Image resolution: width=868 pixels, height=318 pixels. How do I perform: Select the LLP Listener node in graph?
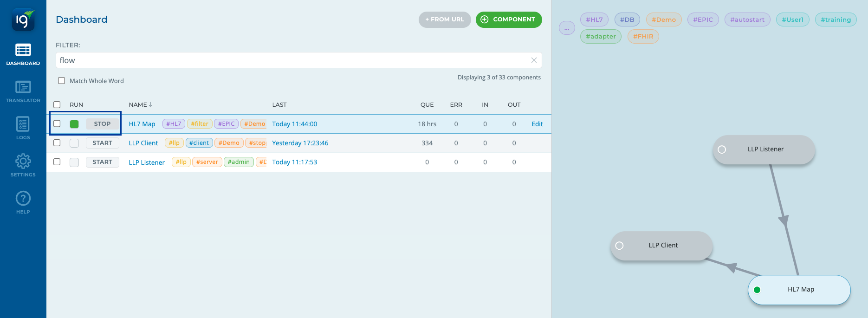pyautogui.click(x=765, y=149)
